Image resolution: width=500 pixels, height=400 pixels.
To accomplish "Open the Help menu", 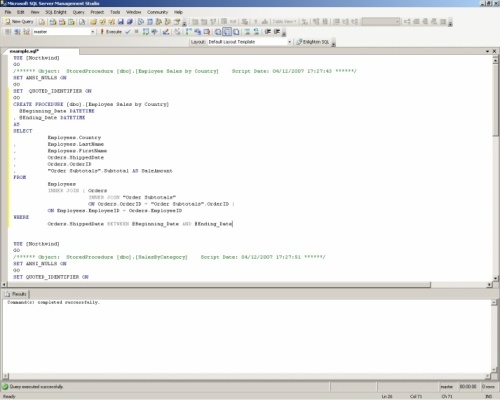I will coord(178,12).
